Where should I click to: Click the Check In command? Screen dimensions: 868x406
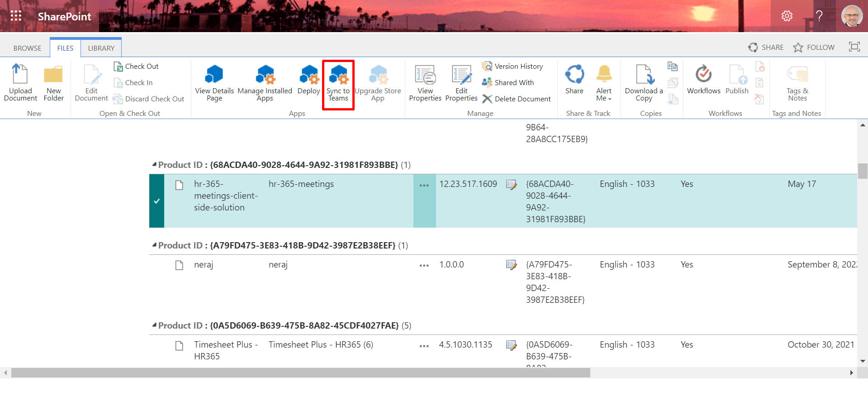coord(133,83)
